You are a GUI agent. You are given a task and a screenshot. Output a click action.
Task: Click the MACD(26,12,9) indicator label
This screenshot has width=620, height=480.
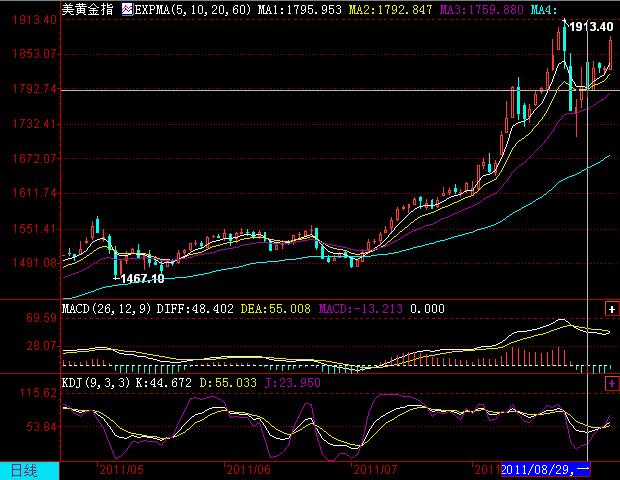coord(106,309)
